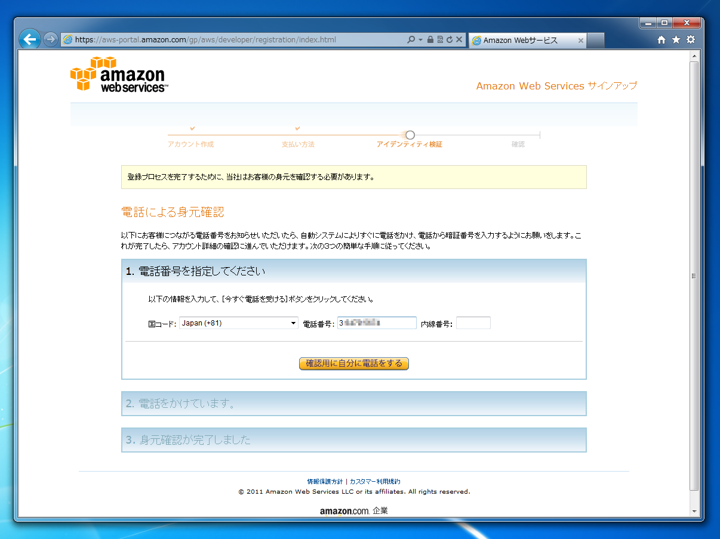Screen dimensions: 720x539
Task: Click the vertical scrollbar thumb
Action: (x=694, y=275)
